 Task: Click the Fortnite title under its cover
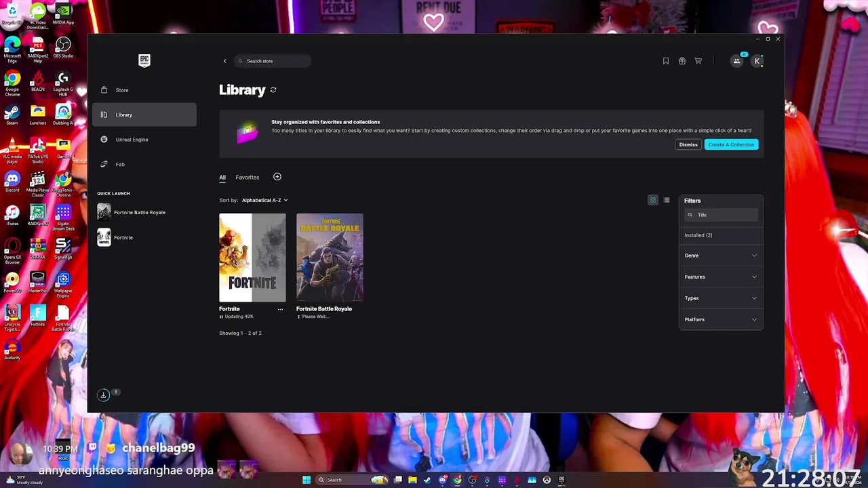pyautogui.click(x=229, y=309)
